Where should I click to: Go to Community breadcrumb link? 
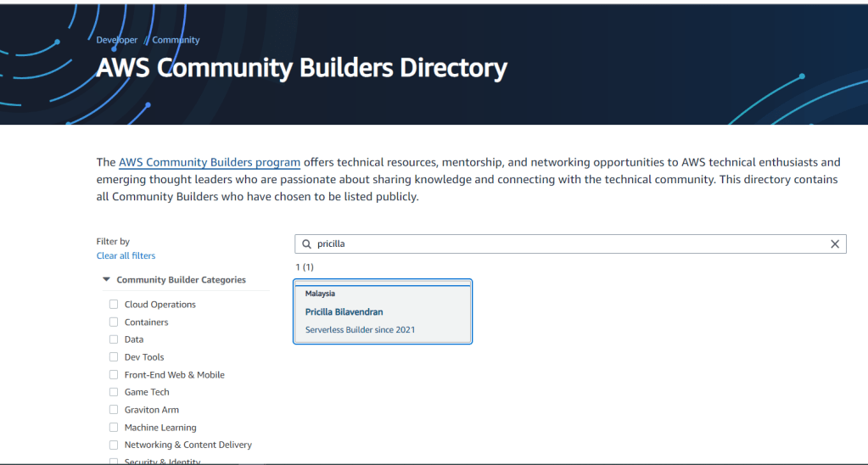176,40
